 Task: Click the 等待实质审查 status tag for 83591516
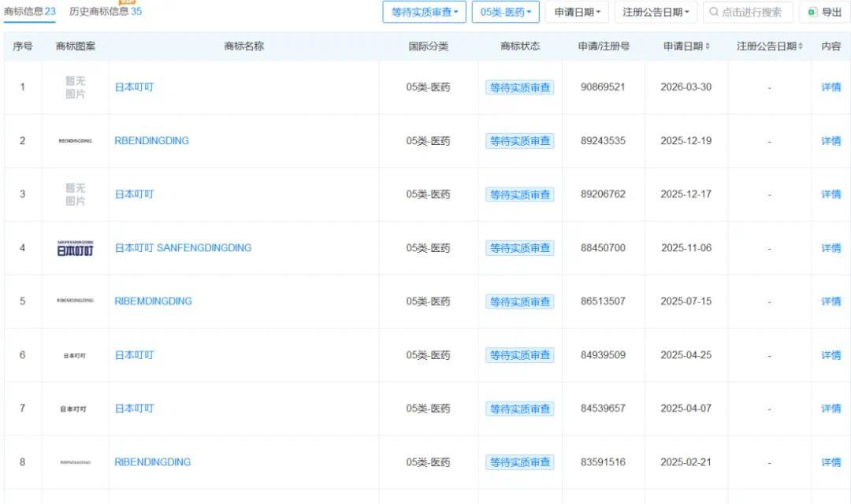(519, 462)
